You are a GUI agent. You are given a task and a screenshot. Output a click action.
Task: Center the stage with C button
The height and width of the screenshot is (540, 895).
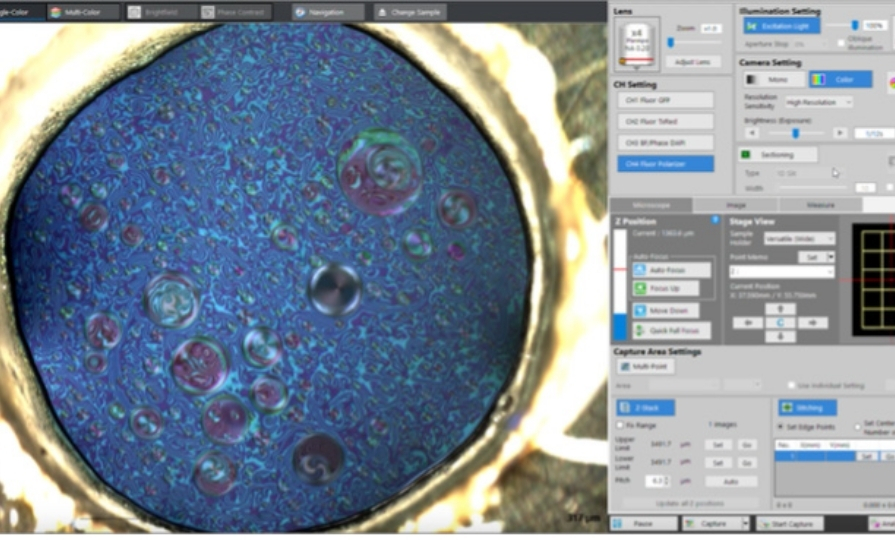[x=781, y=323]
